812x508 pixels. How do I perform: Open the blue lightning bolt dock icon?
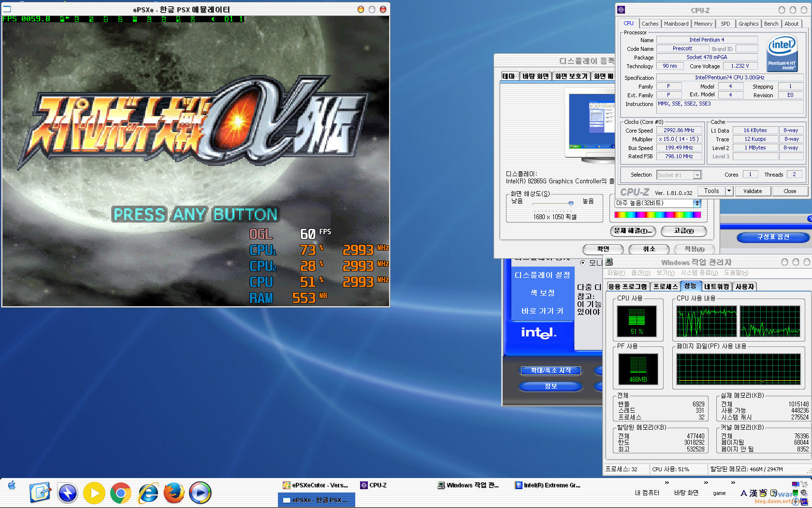click(x=68, y=493)
